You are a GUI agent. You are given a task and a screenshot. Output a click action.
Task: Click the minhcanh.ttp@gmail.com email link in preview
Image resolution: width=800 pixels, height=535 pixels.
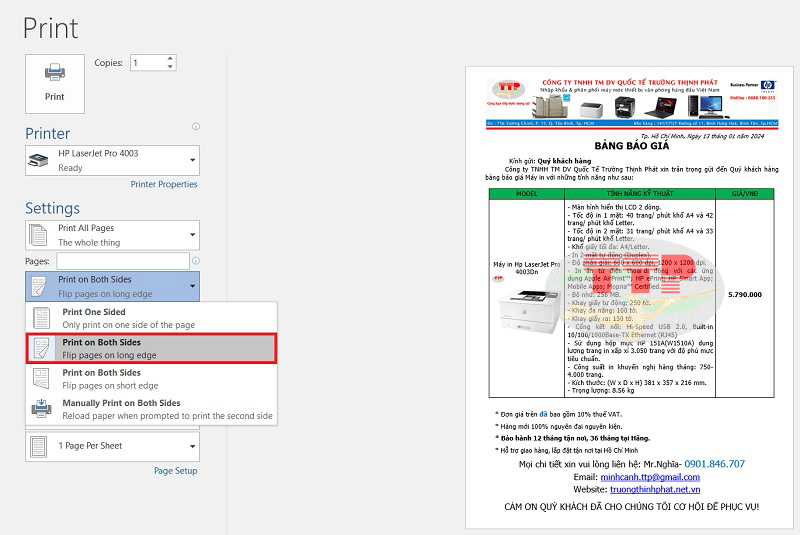(650, 477)
